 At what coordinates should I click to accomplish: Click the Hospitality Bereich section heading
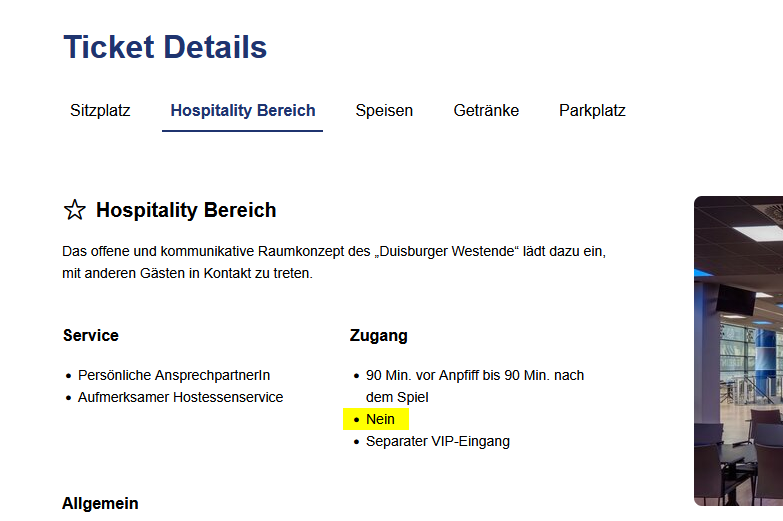click(186, 211)
